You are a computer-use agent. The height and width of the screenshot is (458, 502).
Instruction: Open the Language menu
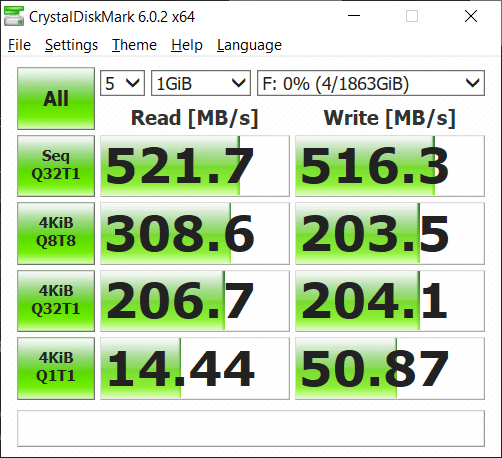pyautogui.click(x=249, y=45)
